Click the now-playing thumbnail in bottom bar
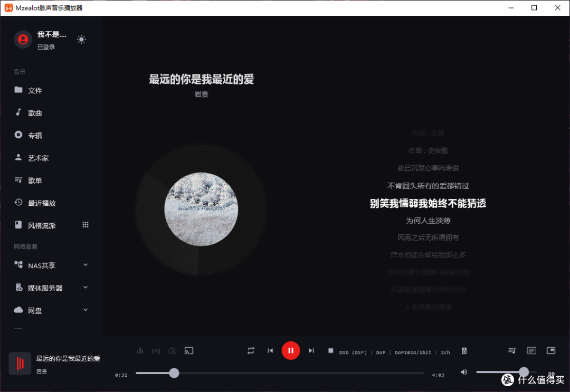 pyautogui.click(x=20, y=364)
